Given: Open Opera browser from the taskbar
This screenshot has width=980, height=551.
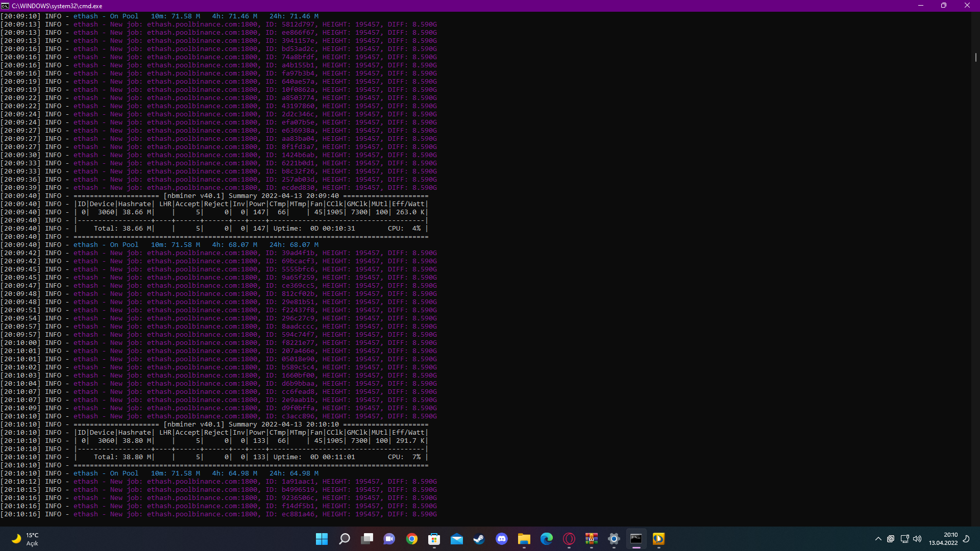Looking at the screenshot, I should 569,539.
